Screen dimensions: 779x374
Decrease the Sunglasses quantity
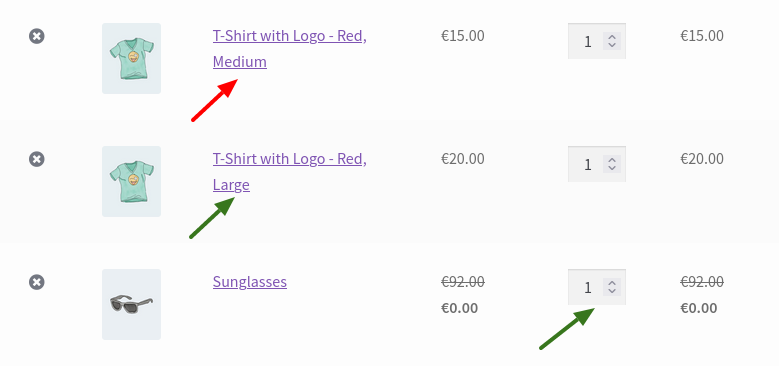612,292
